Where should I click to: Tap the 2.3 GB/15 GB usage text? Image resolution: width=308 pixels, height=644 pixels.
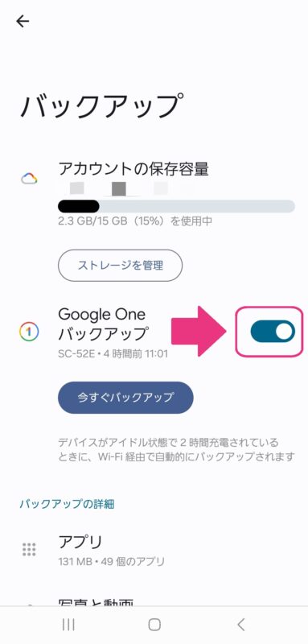pyautogui.click(x=135, y=221)
